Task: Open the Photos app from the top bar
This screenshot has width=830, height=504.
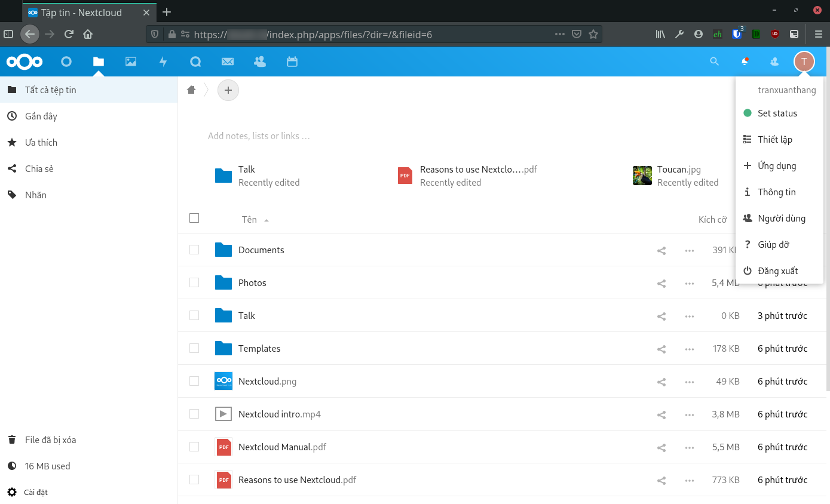Action: [131, 62]
